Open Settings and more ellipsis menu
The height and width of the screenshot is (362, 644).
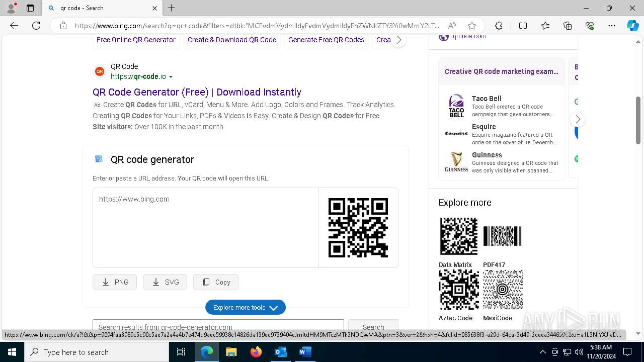(x=612, y=26)
